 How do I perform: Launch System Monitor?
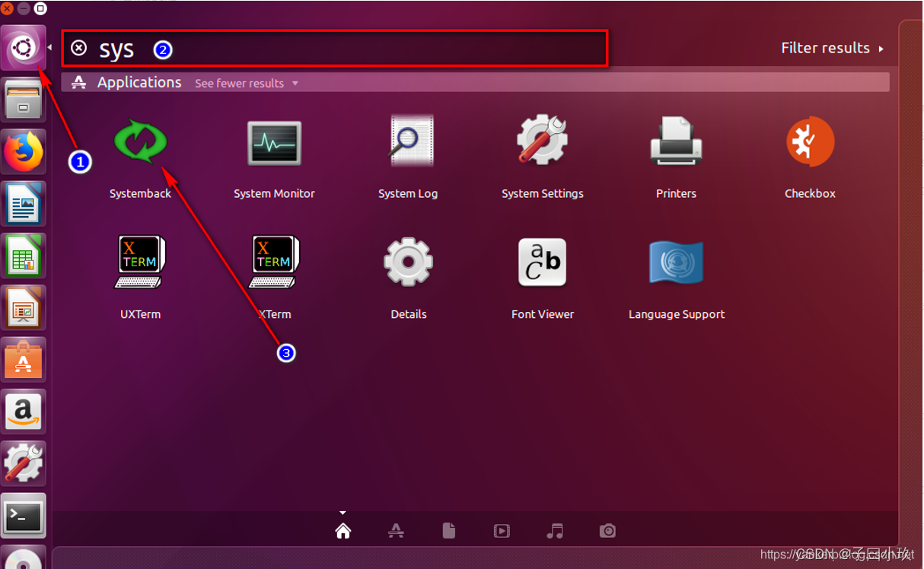coord(274,142)
